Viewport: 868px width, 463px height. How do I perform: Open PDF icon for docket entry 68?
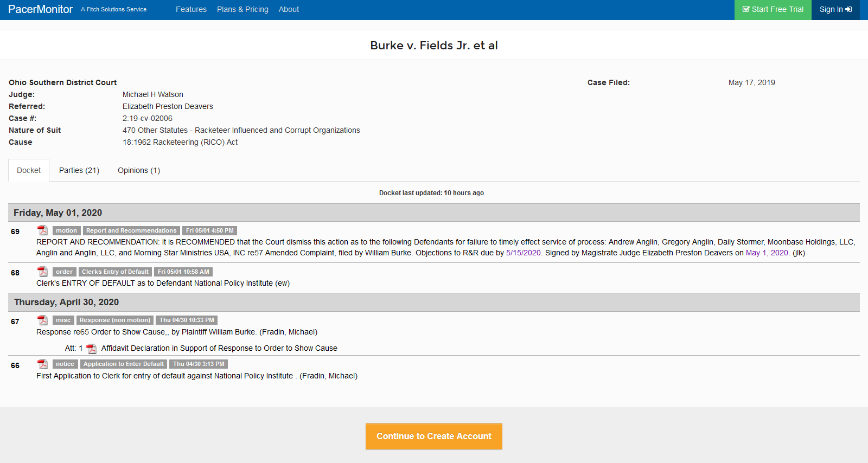pos(42,272)
